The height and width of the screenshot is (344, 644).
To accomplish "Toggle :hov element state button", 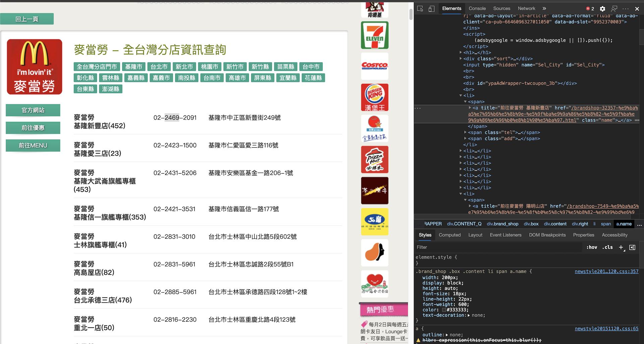I will coord(592,247).
